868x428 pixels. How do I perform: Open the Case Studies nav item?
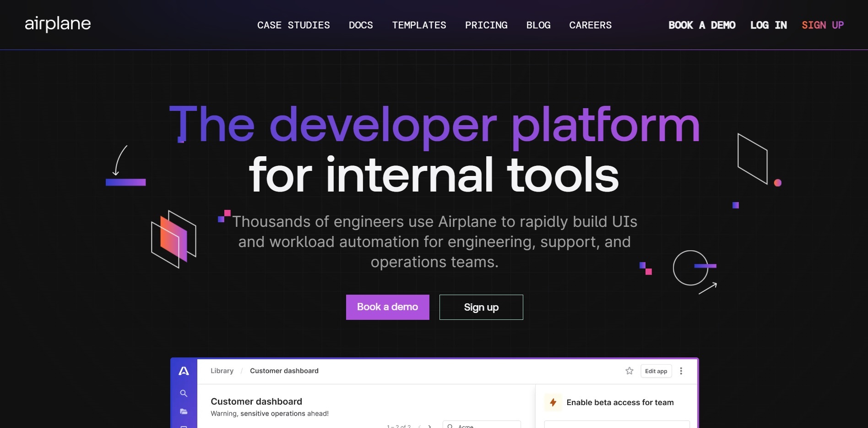293,25
